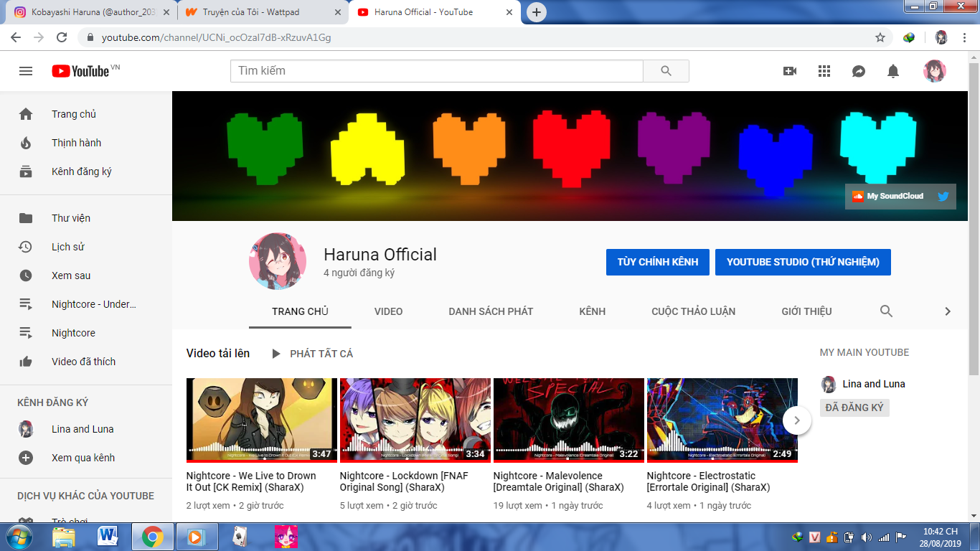This screenshot has height=551, width=980.
Task: Open Kênh đăng ký subscriptions
Action: click(86, 171)
